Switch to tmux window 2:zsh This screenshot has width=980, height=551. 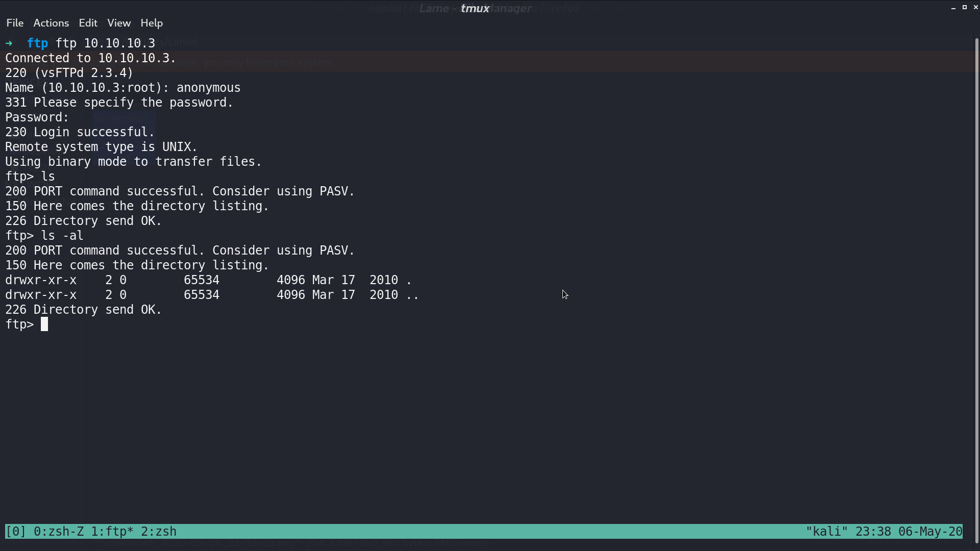point(159,532)
